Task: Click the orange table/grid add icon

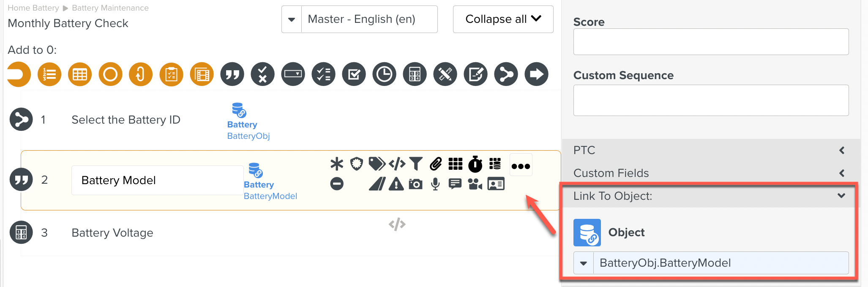Action: [x=80, y=75]
